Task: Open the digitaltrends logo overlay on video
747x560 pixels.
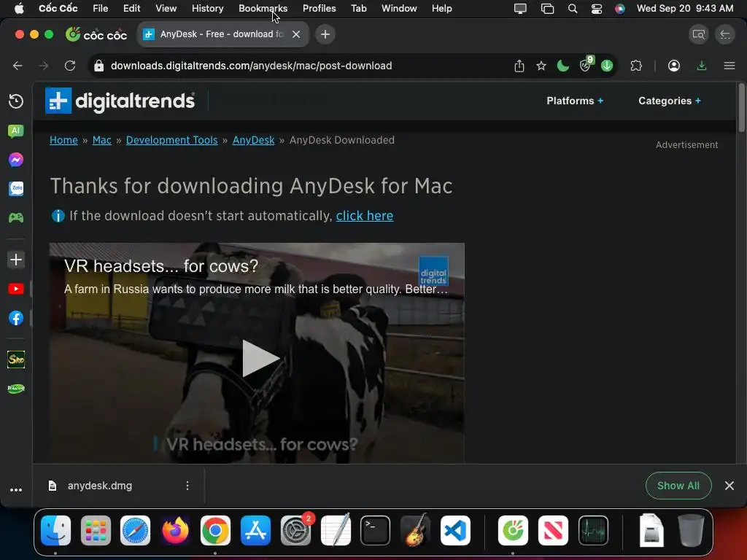Action: click(433, 271)
